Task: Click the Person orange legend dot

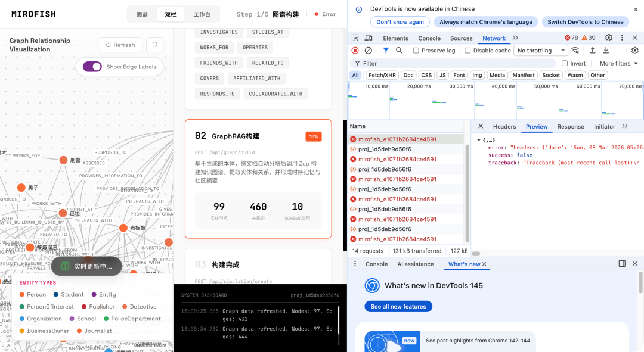Action: 22,295
